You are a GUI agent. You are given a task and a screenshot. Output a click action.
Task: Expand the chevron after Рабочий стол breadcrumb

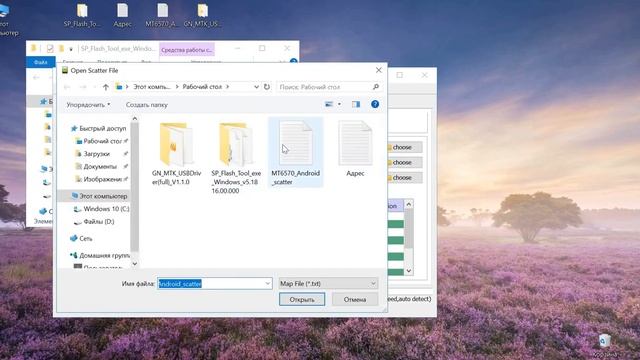227,87
